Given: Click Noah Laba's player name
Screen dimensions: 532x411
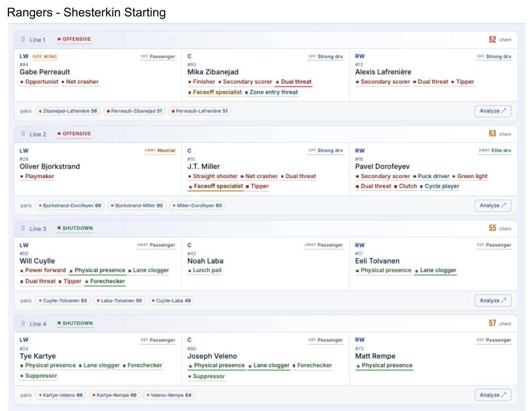Looking at the screenshot, I should (205, 261).
